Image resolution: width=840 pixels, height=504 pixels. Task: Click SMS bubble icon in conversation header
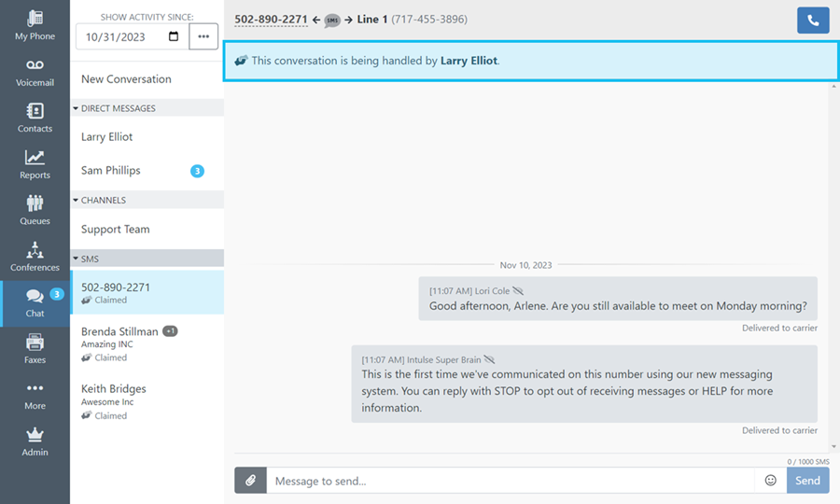coord(332,21)
